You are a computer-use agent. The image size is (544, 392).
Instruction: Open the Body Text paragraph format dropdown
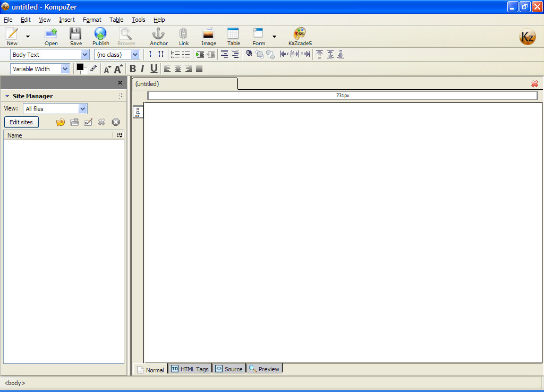(x=84, y=55)
